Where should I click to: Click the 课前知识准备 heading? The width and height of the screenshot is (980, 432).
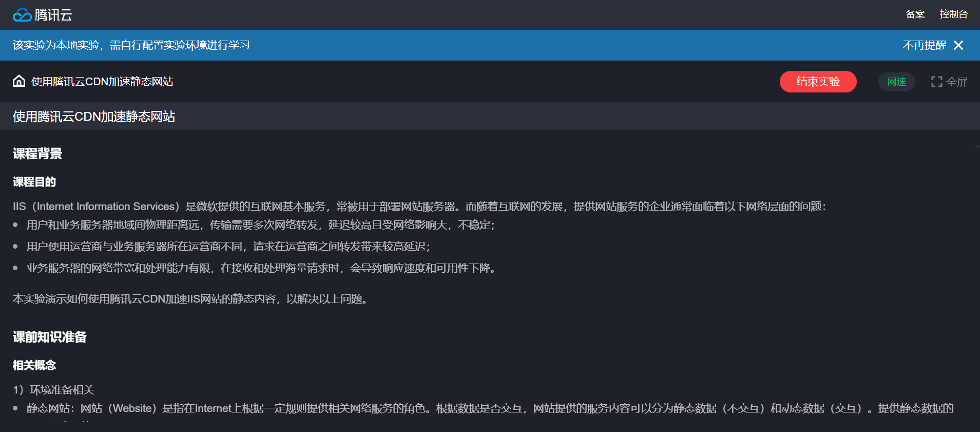tap(50, 337)
